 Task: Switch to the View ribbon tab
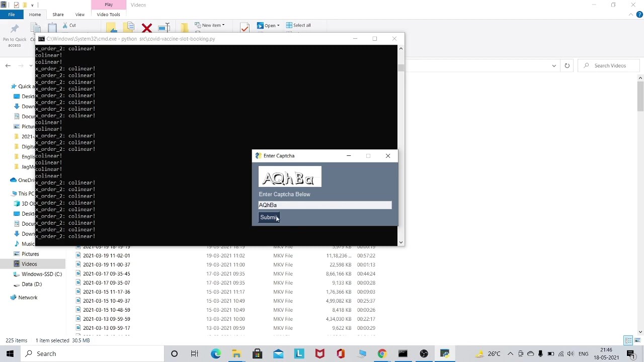pyautogui.click(x=80, y=15)
